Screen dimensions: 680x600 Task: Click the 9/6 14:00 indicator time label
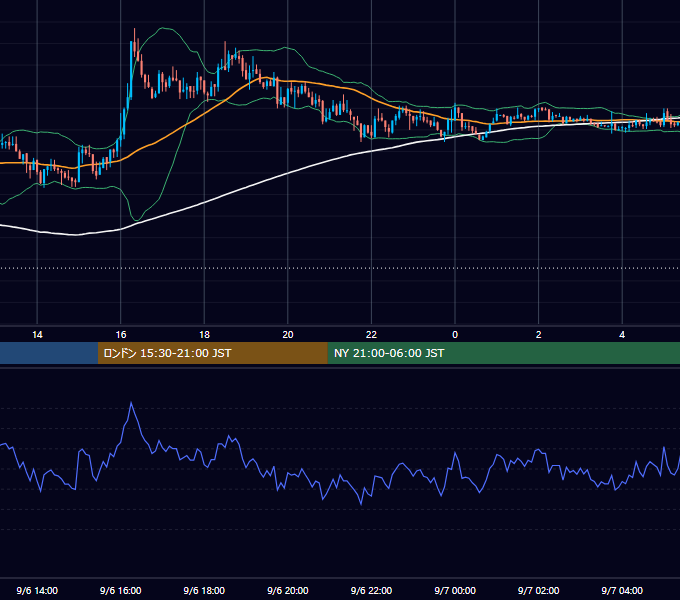tap(37, 590)
